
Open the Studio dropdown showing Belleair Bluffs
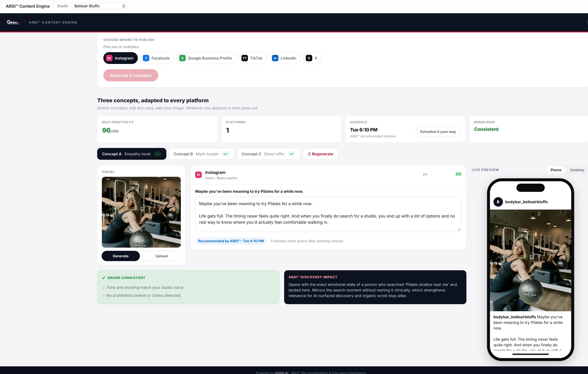(99, 6)
